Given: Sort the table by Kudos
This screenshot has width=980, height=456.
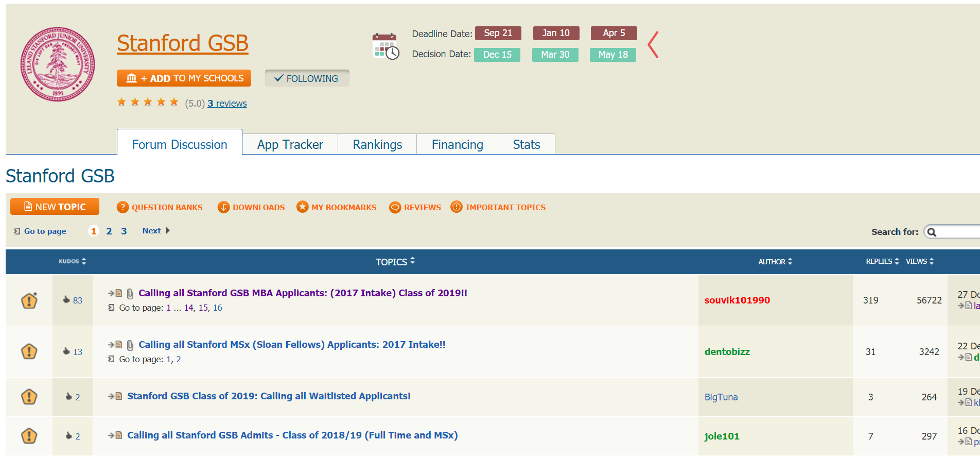Looking at the screenshot, I should (x=72, y=261).
